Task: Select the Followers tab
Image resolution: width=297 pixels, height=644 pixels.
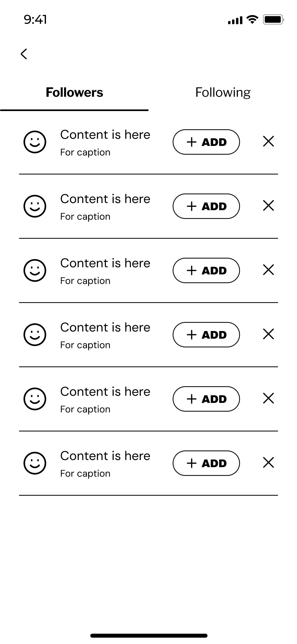Action: pyautogui.click(x=74, y=93)
